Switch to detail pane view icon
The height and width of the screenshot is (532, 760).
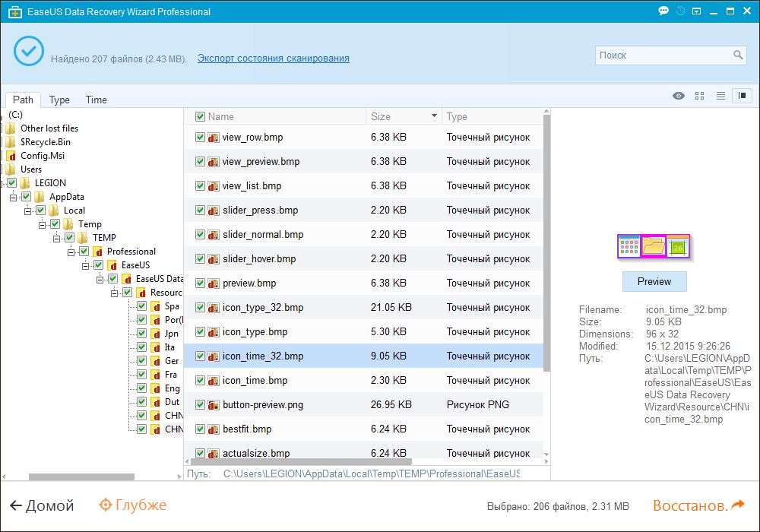(x=742, y=96)
